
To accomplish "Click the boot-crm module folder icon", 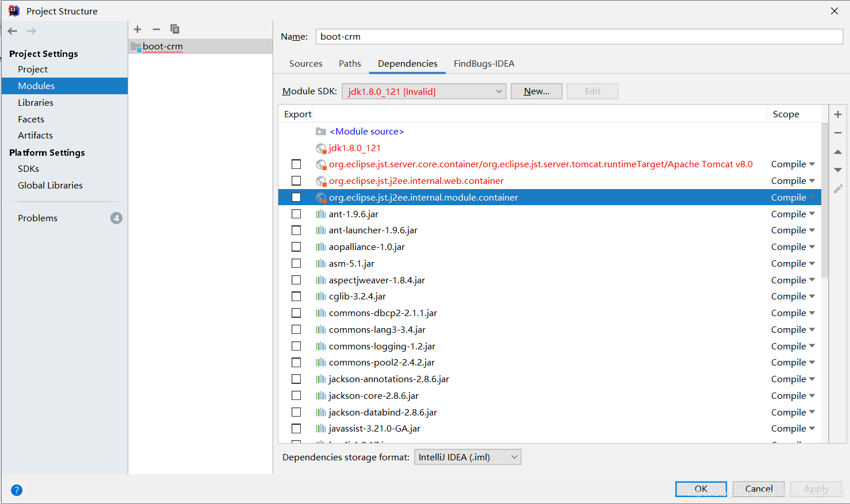I will pos(136,47).
